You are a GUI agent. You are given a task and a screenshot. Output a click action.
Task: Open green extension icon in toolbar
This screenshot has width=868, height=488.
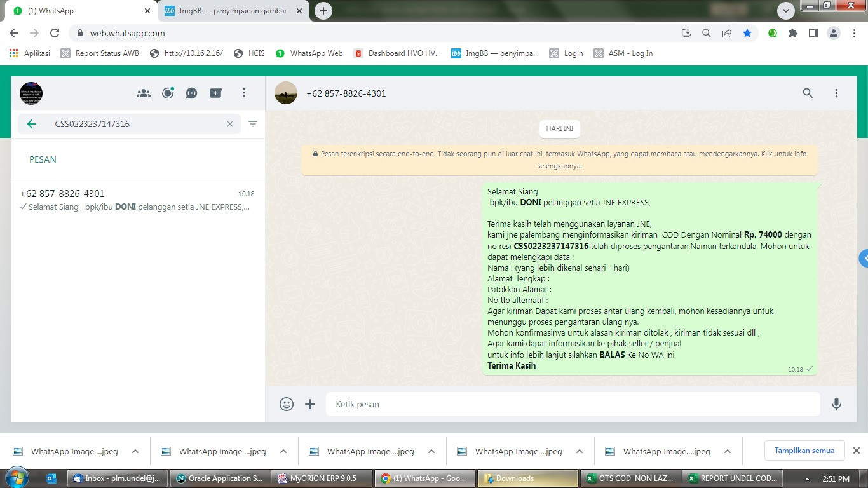click(773, 33)
